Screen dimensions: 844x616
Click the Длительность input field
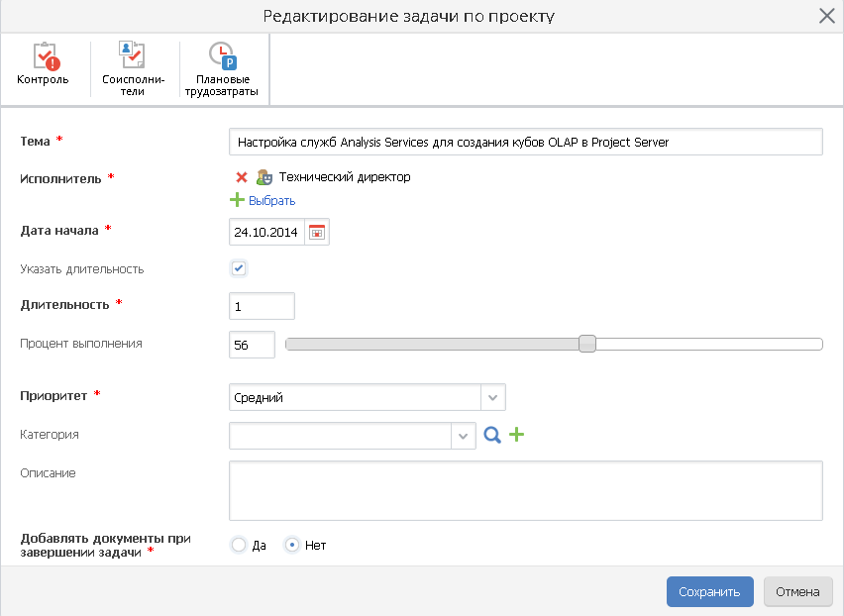263,306
